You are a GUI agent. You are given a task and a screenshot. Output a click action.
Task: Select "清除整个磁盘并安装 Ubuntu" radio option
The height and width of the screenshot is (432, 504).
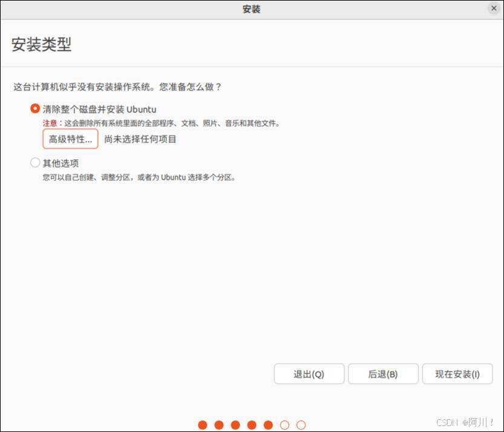[x=35, y=109]
